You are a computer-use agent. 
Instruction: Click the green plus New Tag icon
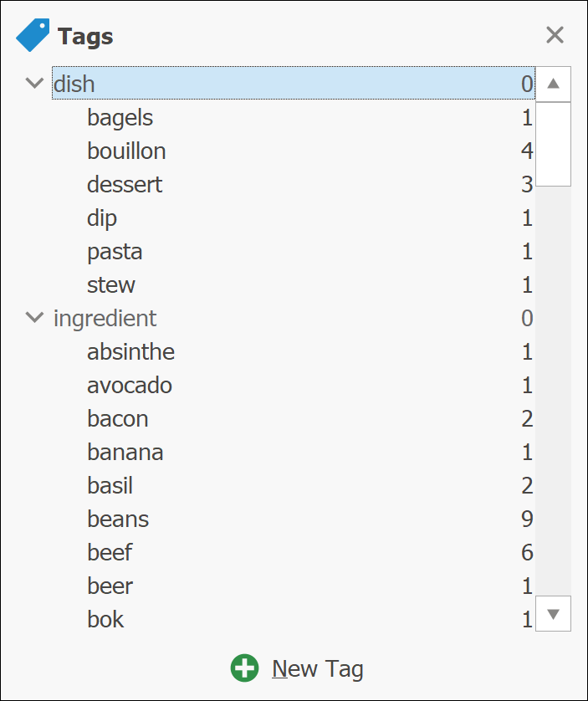click(x=244, y=668)
